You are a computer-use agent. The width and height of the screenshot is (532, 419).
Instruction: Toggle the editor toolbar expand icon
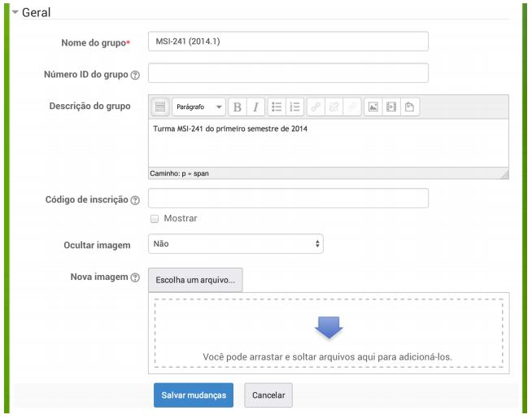[x=160, y=107]
